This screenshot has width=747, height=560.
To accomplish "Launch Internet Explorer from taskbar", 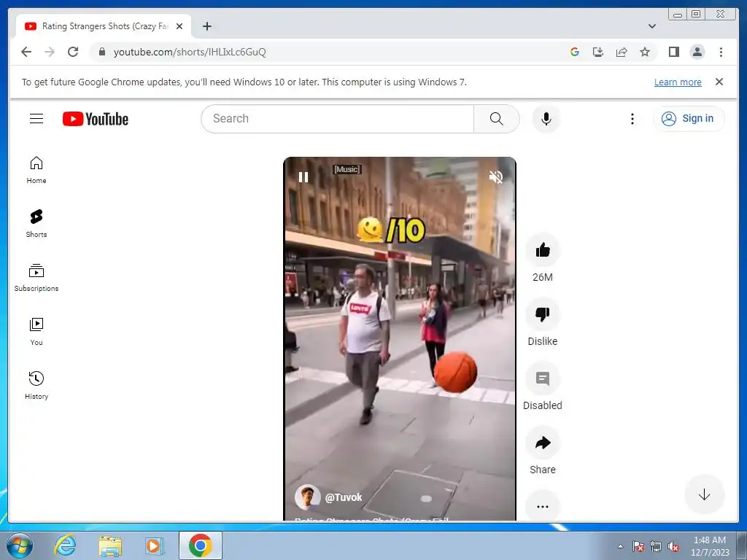I will click(x=65, y=545).
